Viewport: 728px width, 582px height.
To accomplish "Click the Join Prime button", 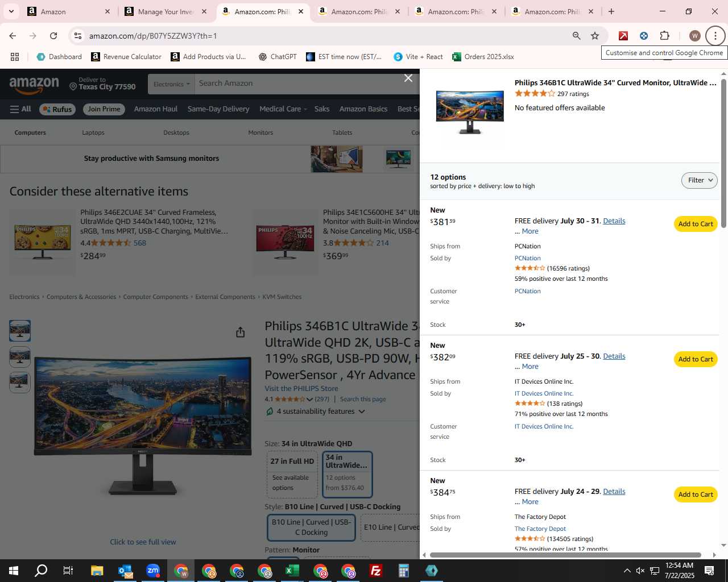I will pyautogui.click(x=104, y=109).
